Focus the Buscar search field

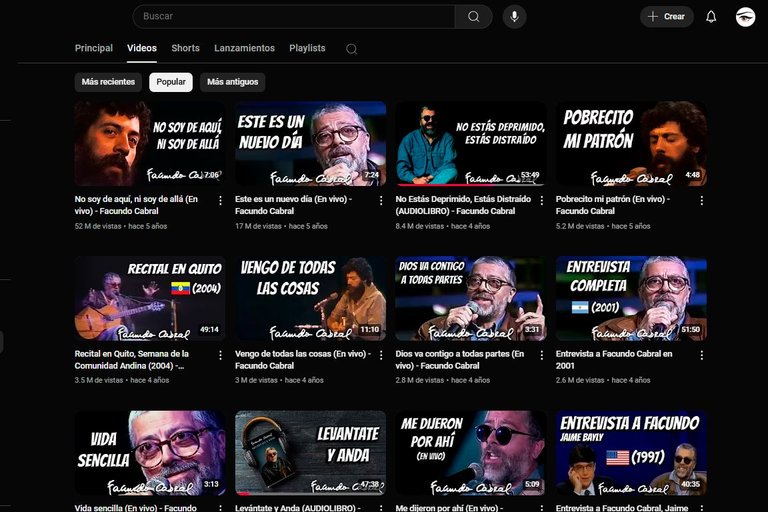294,17
